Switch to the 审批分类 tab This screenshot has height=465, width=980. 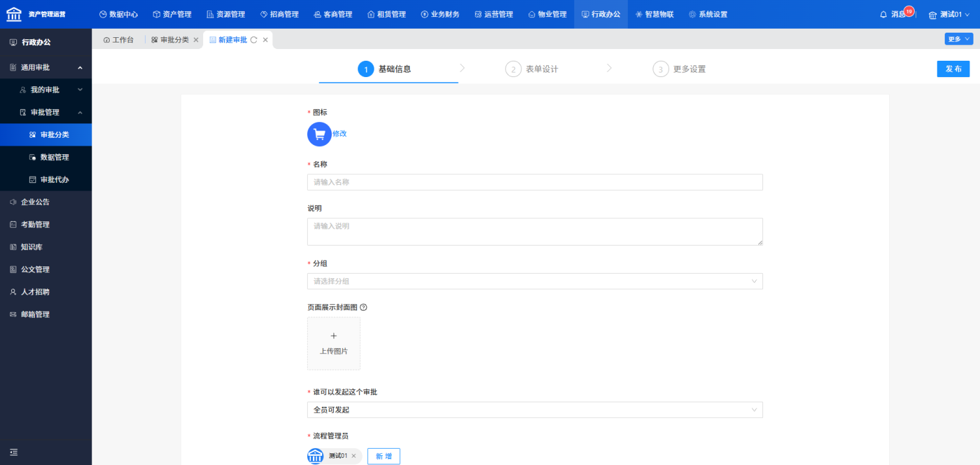coord(170,40)
